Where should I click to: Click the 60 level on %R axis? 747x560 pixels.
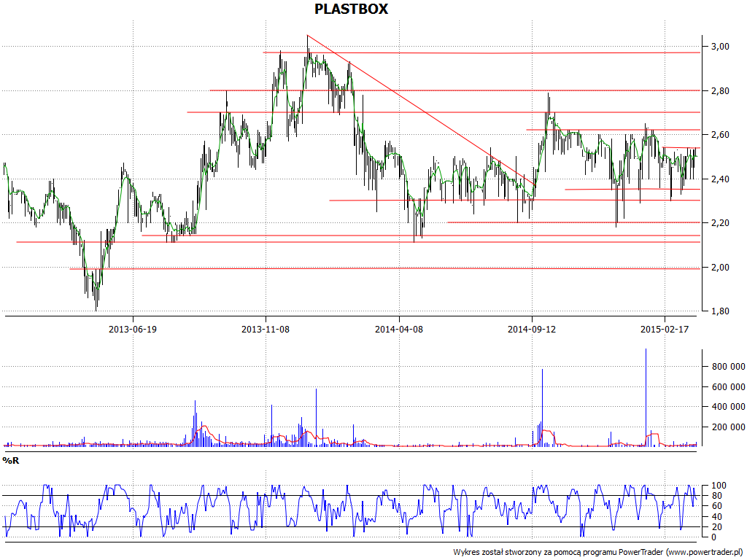point(716,506)
